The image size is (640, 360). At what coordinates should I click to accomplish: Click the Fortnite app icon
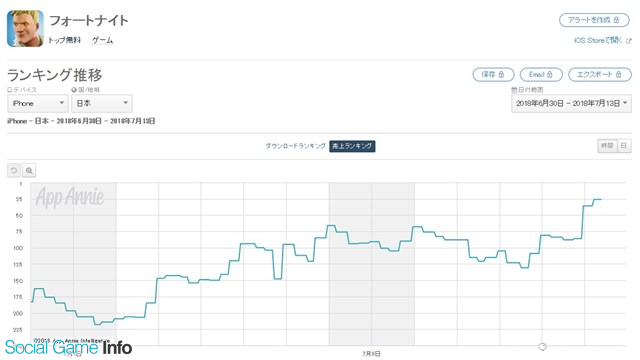tap(25, 28)
